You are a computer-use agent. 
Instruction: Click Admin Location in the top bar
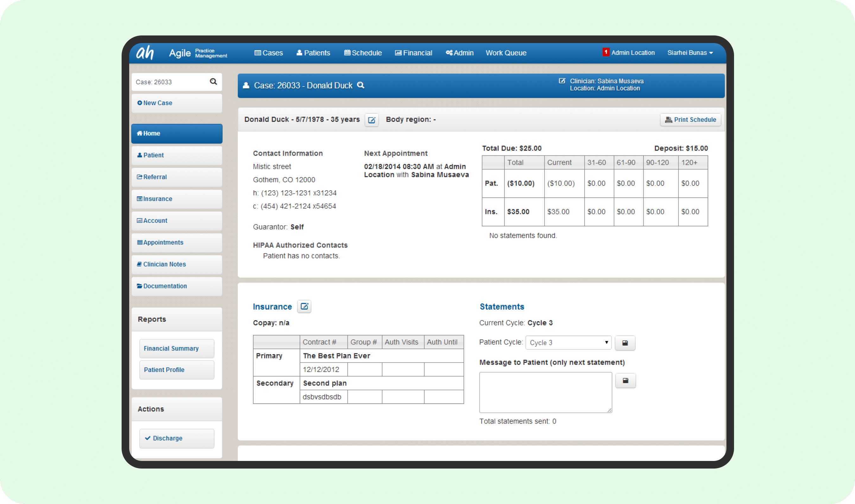coord(633,53)
